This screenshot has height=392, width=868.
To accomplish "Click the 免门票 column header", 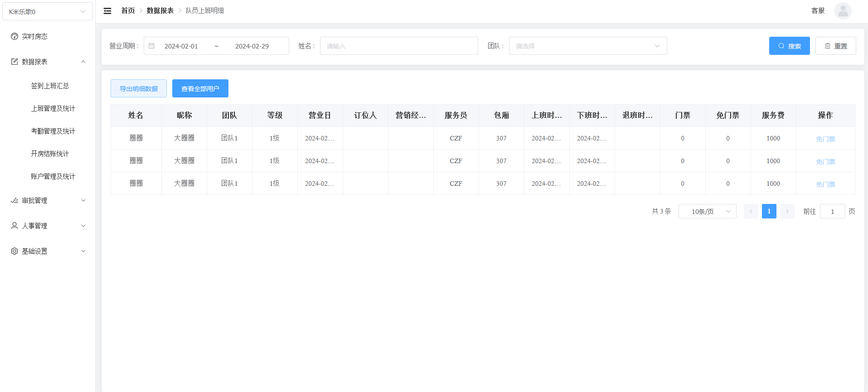I will point(728,116).
